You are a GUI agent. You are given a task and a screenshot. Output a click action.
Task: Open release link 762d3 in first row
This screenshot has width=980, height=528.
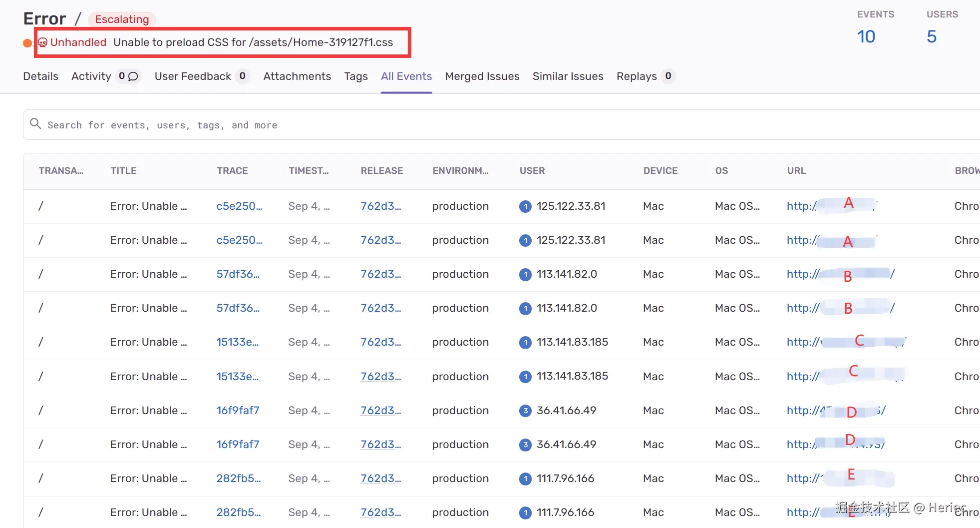pos(380,206)
